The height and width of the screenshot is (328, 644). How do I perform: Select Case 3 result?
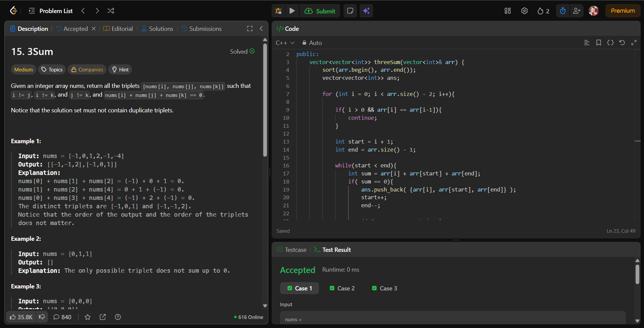(x=385, y=288)
